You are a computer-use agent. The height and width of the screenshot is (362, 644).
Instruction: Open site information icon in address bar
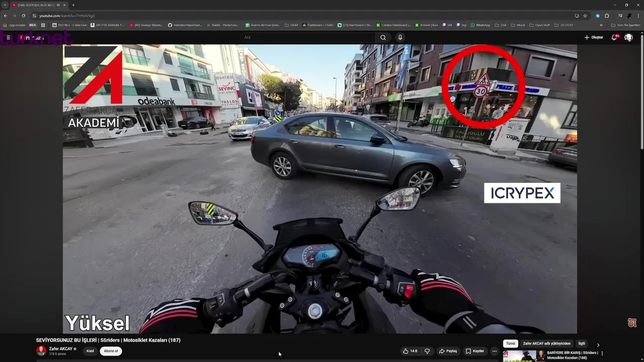[x=34, y=16]
